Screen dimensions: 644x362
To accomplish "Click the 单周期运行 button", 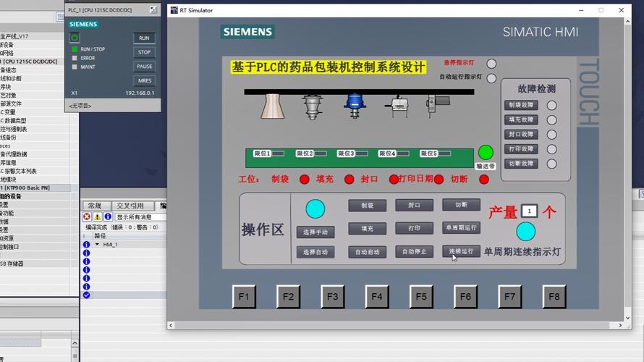I will (461, 227).
